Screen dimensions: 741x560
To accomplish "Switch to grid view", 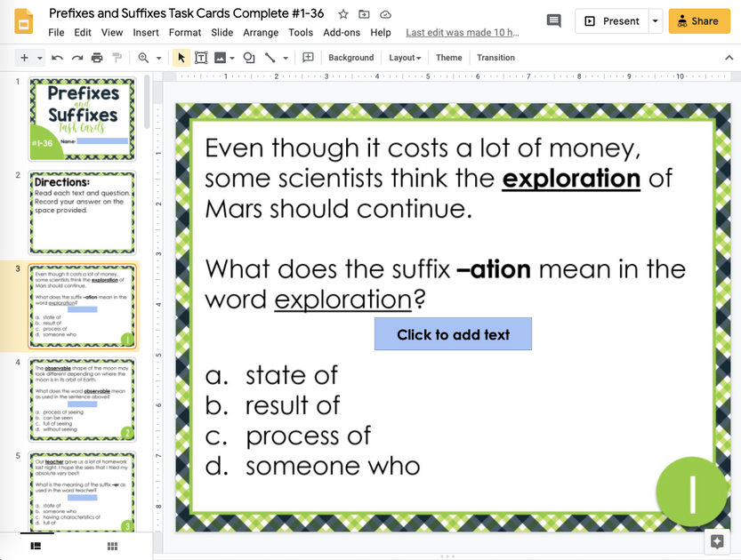I will click(x=112, y=547).
